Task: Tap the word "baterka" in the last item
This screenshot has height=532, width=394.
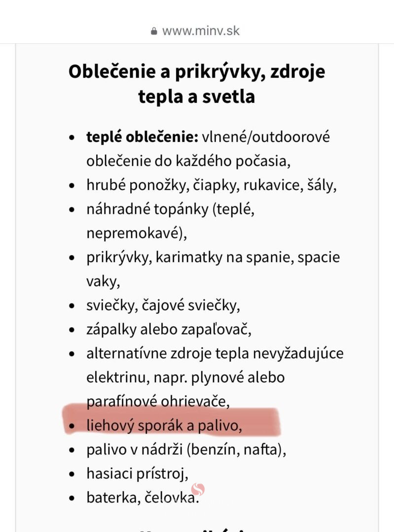Action: tap(113, 498)
